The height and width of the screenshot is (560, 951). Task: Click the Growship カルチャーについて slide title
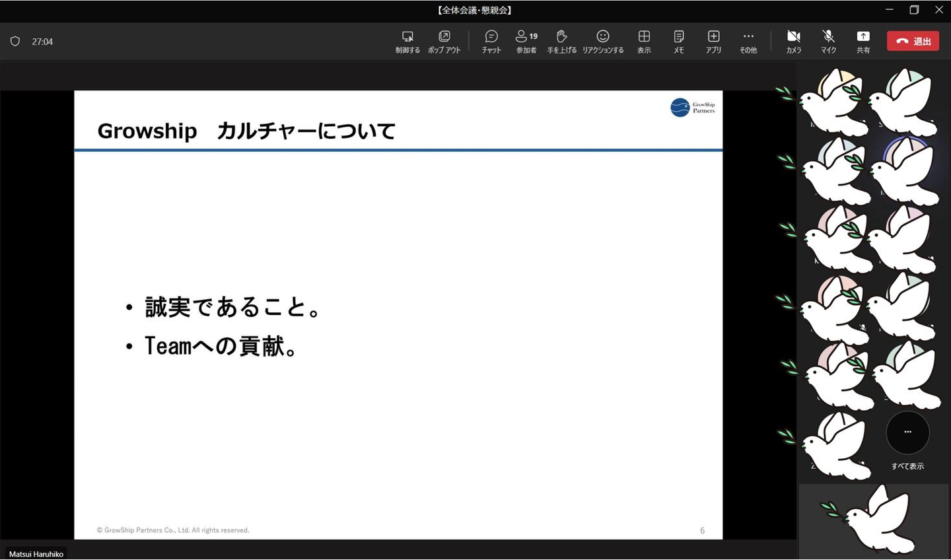point(246,131)
